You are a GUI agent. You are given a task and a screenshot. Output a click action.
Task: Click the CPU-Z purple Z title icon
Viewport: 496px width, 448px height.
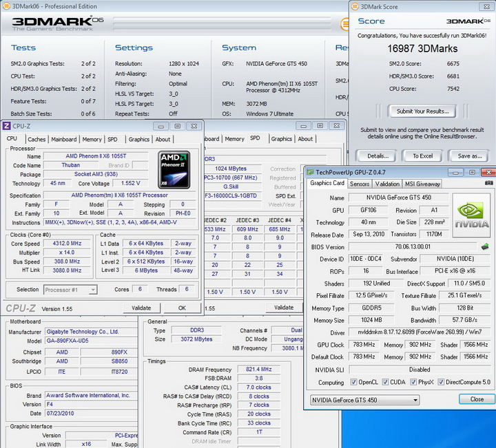point(6,126)
